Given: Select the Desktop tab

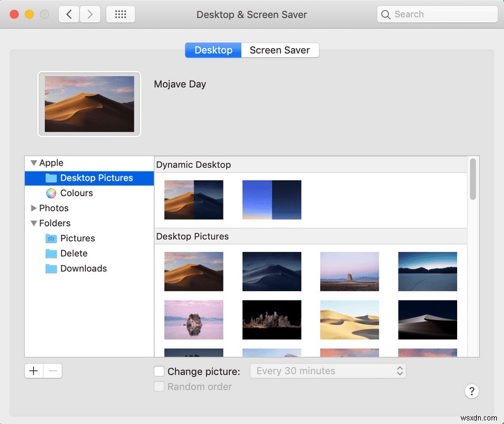Looking at the screenshot, I should point(213,50).
